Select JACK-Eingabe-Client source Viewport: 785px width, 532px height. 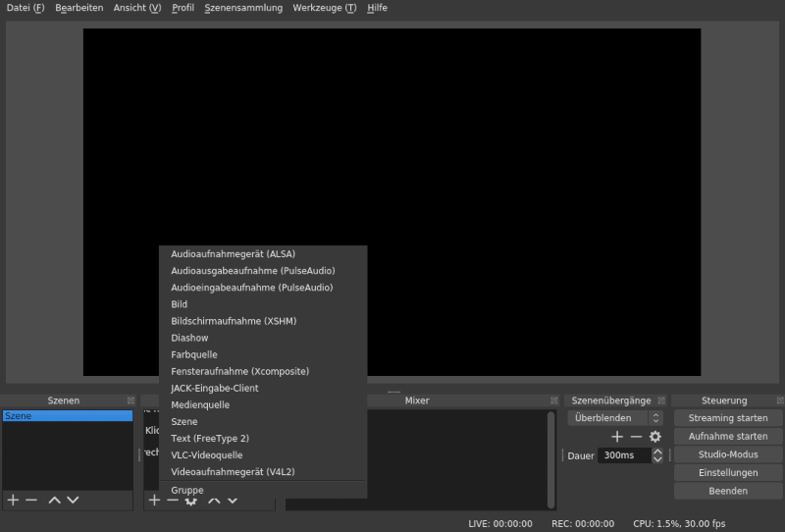point(263,389)
